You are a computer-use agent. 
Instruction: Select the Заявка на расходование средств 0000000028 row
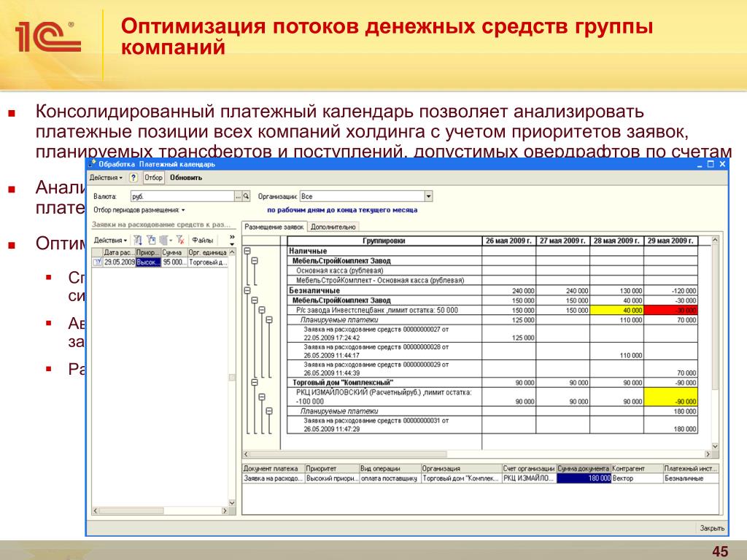click(x=384, y=351)
